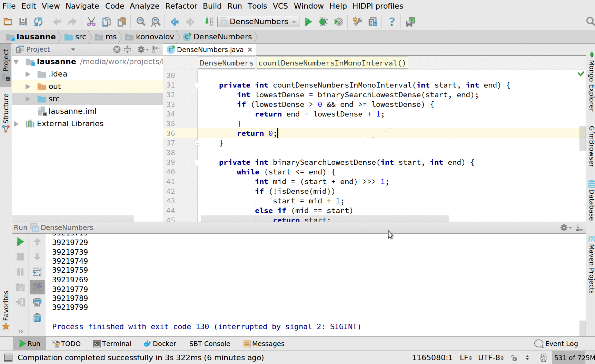Toggle soft-wrap in Run console
The height and width of the screenshot is (364, 595).
point(37,272)
